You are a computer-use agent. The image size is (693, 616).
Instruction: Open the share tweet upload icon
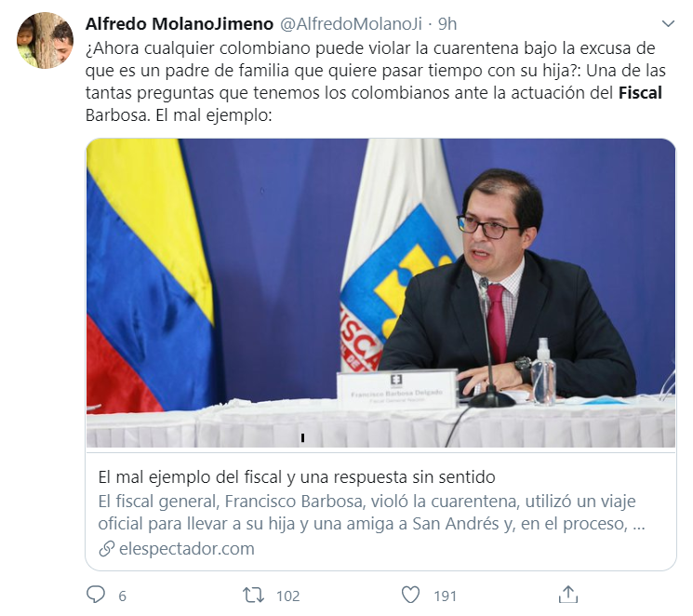568,595
